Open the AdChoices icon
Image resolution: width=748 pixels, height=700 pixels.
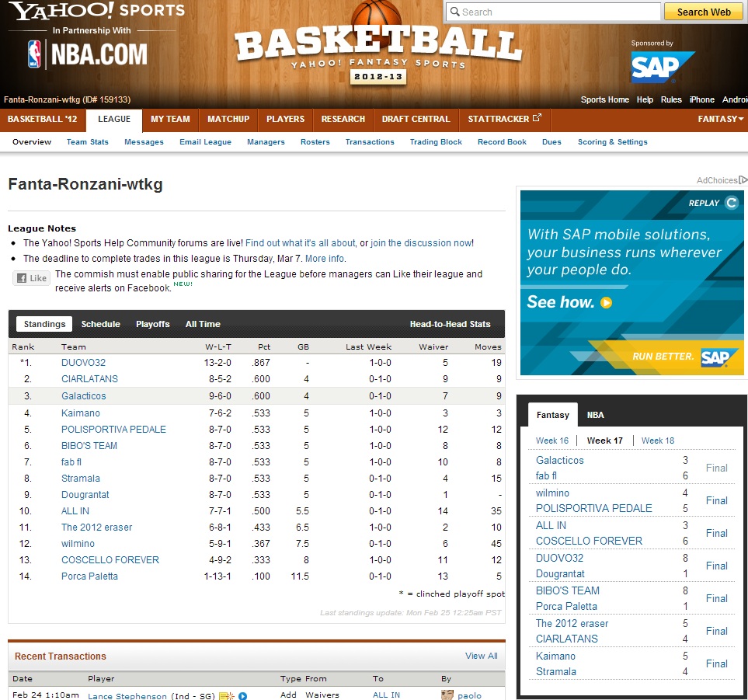pyautogui.click(x=743, y=180)
